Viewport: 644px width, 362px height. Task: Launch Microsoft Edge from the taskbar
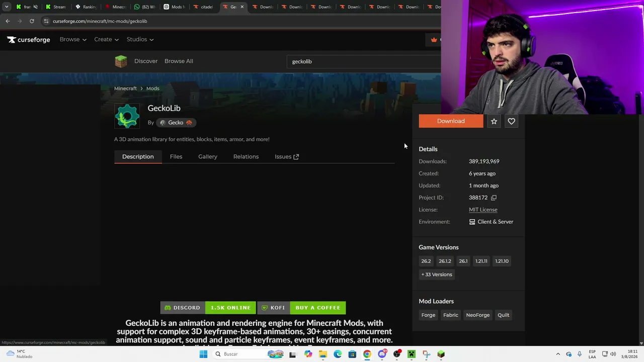338,354
